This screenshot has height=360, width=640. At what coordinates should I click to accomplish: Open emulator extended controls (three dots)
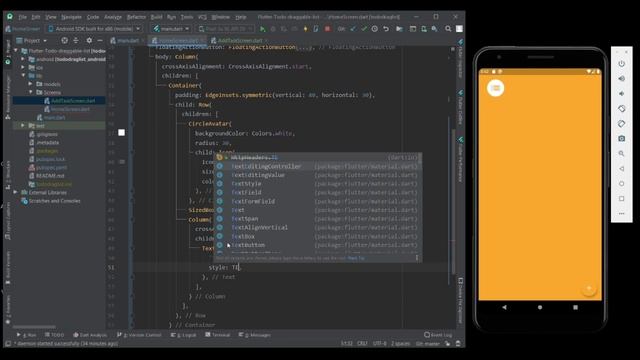click(x=622, y=213)
